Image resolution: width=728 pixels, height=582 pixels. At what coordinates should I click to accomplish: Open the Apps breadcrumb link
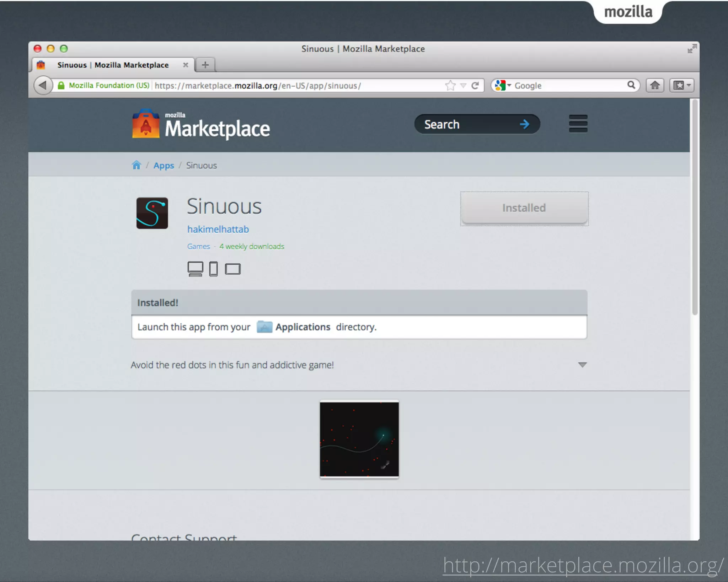164,166
